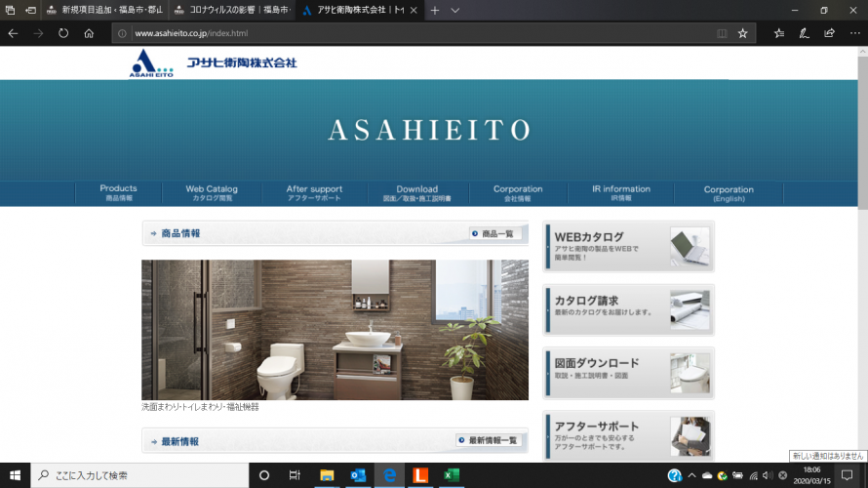Image resolution: width=868 pixels, height=488 pixels.
Task: Go back to the previous page
Action: point(13,33)
